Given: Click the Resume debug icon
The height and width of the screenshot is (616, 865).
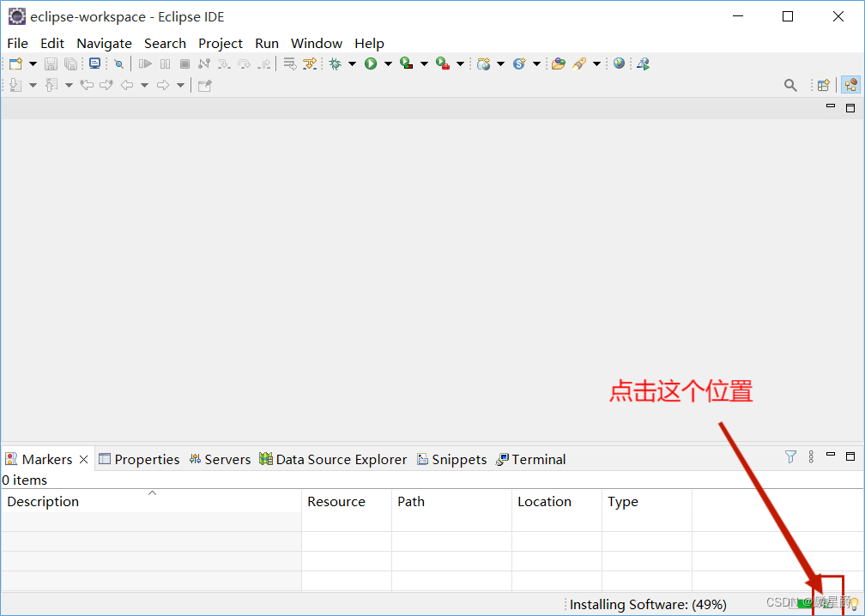Looking at the screenshot, I should [145, 64].
